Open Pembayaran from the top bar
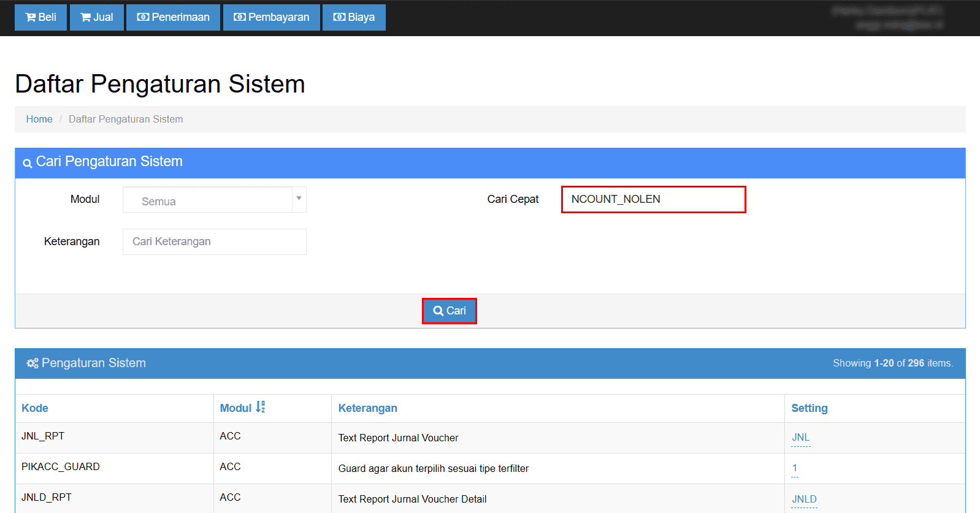 pyautogui.click(x=271, y=17)
